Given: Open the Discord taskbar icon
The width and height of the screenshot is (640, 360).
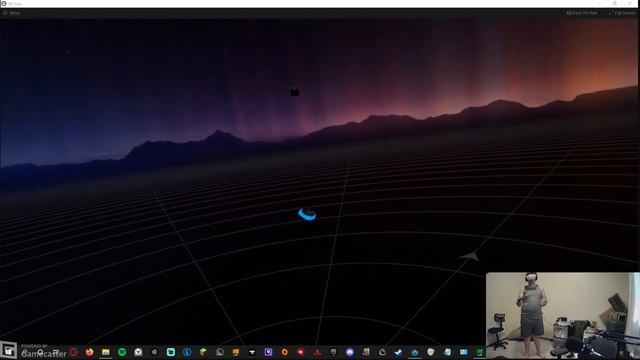Looking at the screenshot, I should [x=350, y=352].
